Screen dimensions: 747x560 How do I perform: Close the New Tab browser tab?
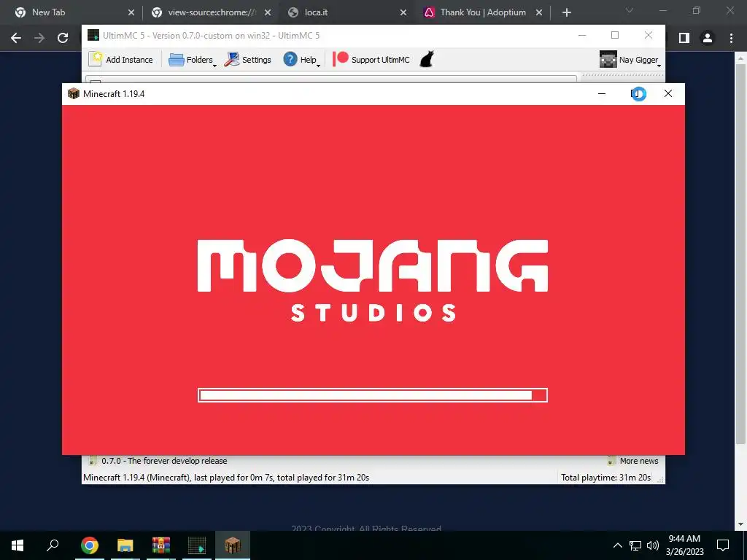[x=131, y=12]
